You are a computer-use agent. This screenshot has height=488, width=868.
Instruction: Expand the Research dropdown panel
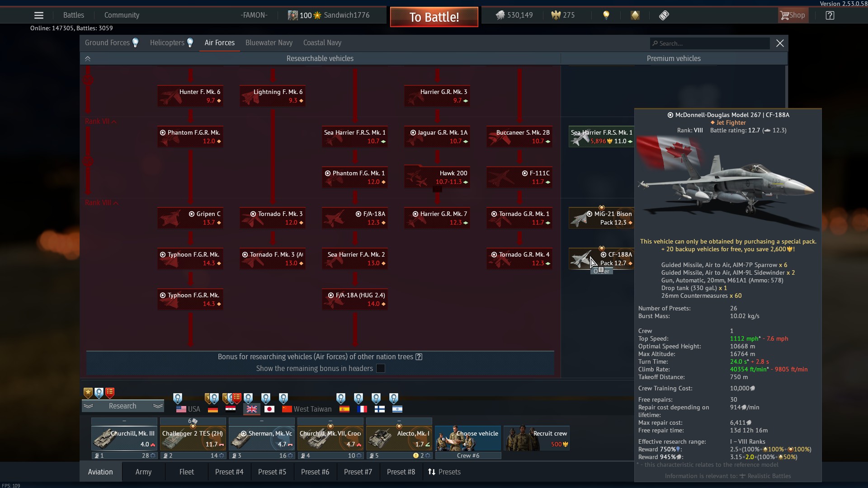123,406
